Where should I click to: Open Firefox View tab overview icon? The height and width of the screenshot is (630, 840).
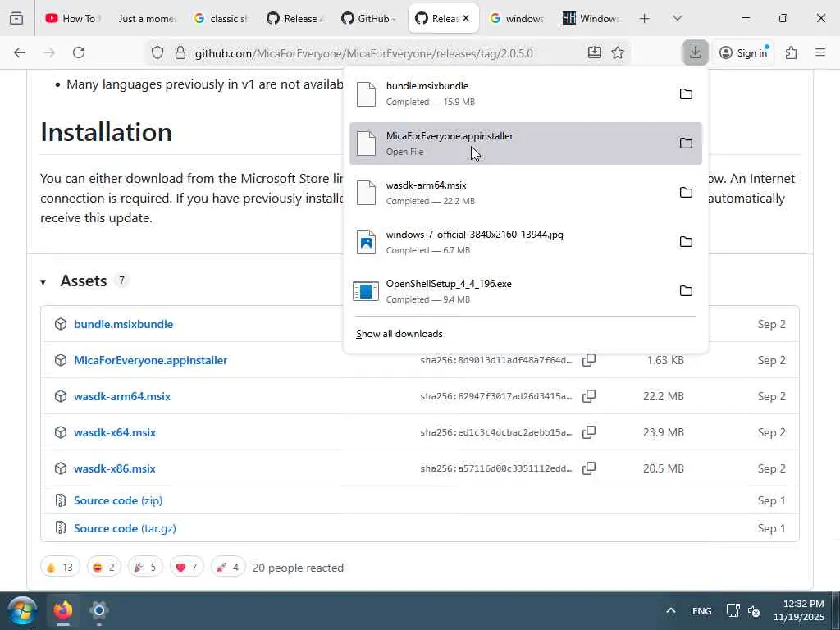click(16, 18)
